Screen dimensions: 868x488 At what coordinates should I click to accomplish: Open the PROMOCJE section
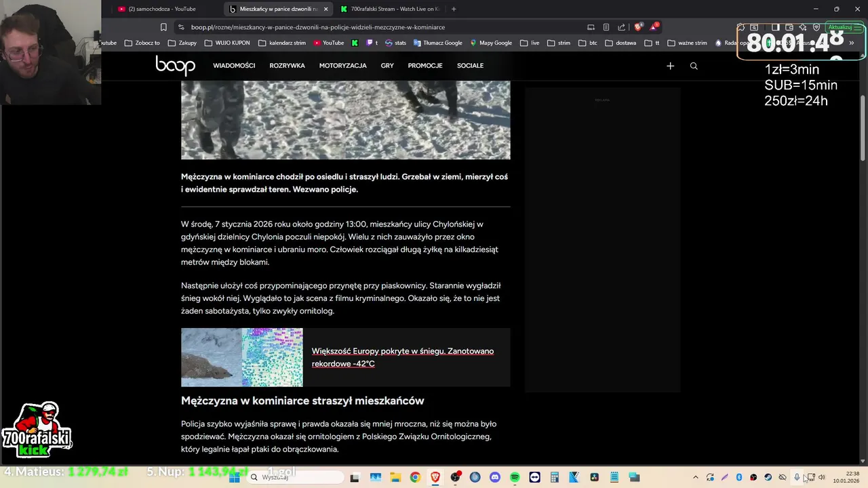point(425,66)
